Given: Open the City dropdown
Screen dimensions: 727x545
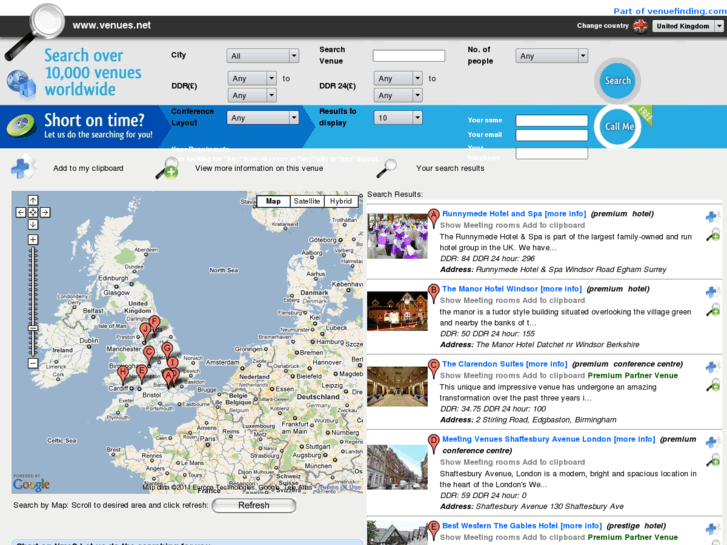Looking at the screenshot, I should click(x=262, y=56).
